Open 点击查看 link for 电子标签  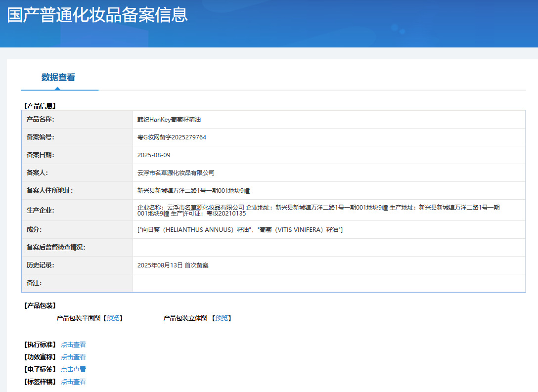73,369
